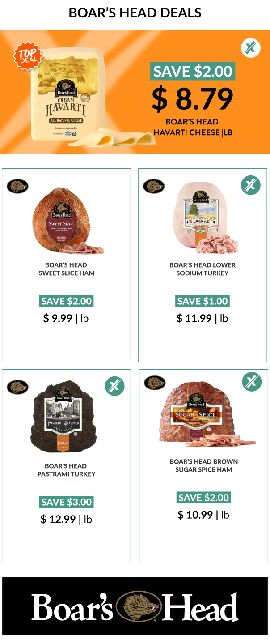
Task: Open the Lower Sodium Turkey product image
Action: (x=206, y=218)
